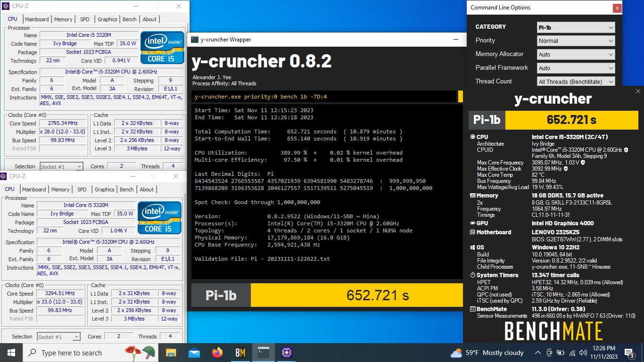Viewport: 644px width, 362px height.
Task: Click the CPU-Z title icon in the 3294.51 MHz window
Action: 4,176
